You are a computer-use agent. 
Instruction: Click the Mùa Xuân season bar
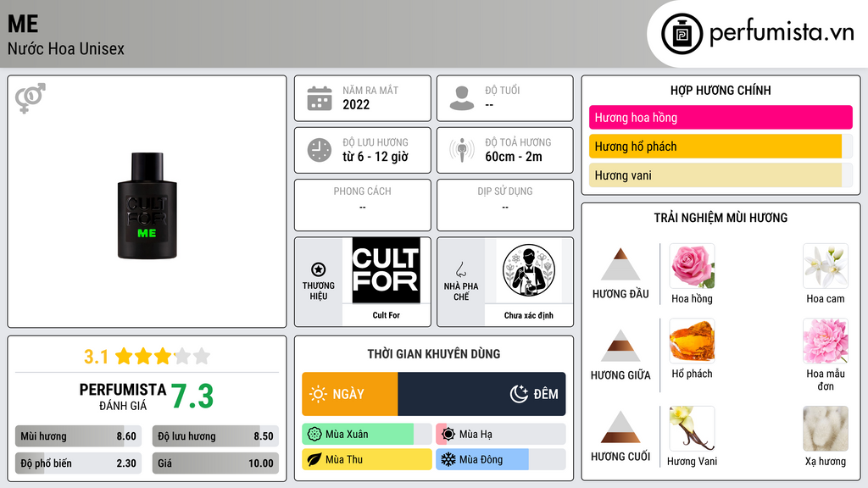point(367,435)
